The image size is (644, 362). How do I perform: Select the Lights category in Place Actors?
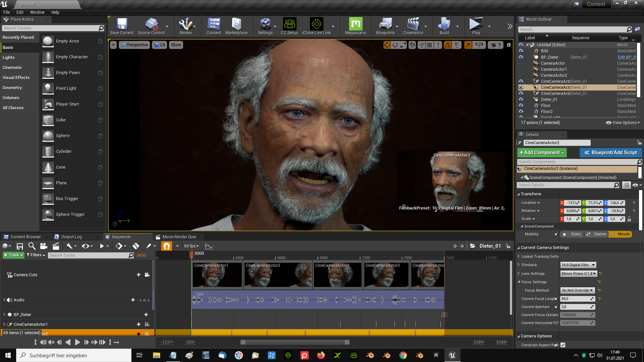point(9,57)
